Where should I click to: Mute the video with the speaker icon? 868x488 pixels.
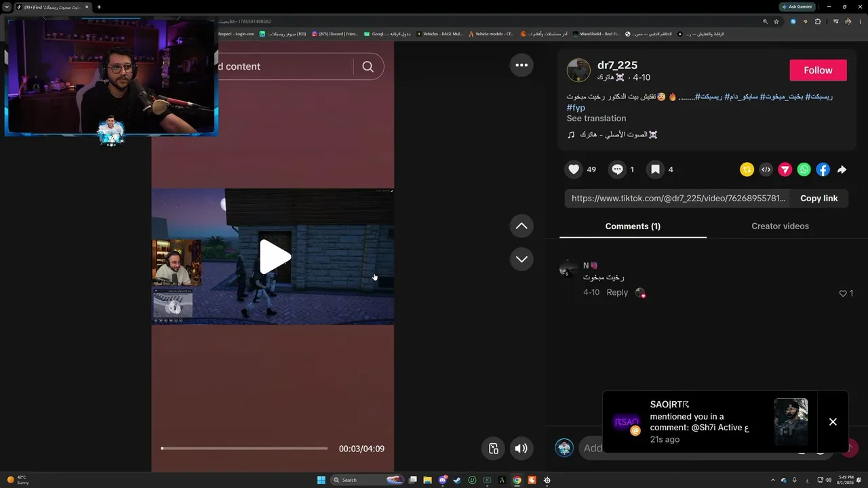coord(521,448)
